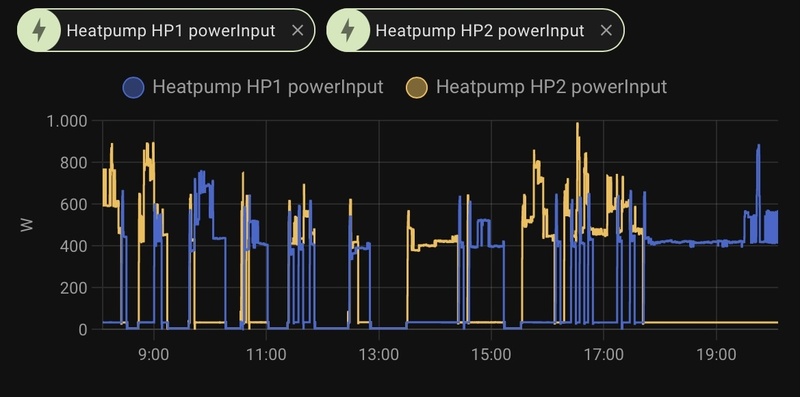This screenshot has width=800, height=397.
Task: Click the W axis unit label
Action: point(27,225)
